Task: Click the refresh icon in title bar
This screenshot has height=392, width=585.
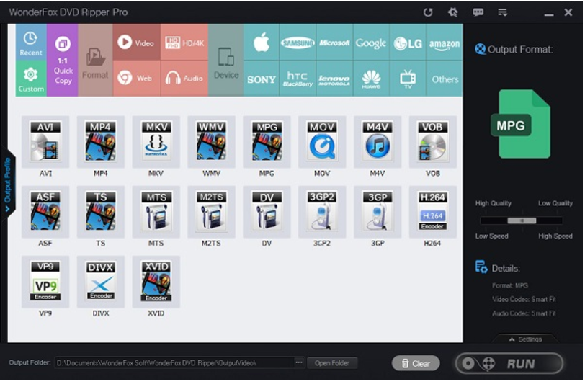Action: pyautogui.click(x=428, y=12)
